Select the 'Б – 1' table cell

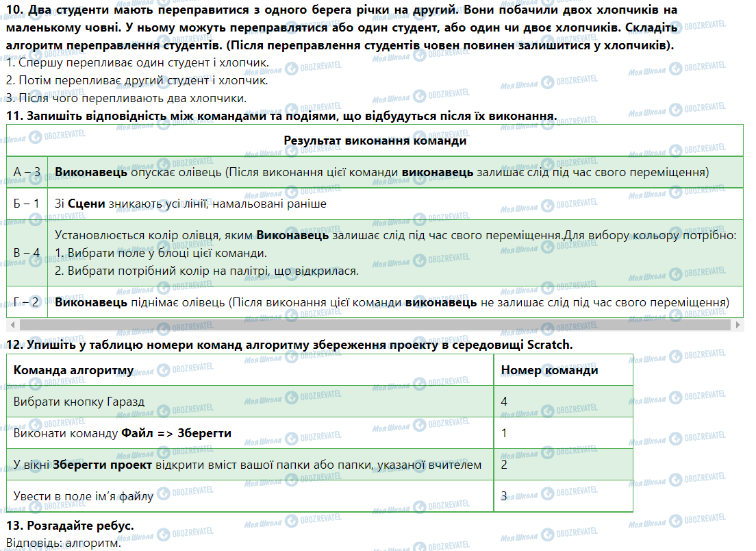tap(27, 204)
